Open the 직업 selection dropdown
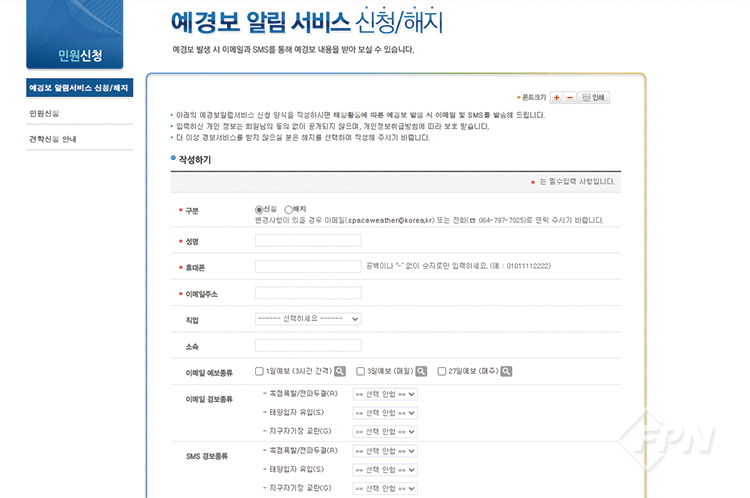The image size is (750, 498). pos(308,319)
